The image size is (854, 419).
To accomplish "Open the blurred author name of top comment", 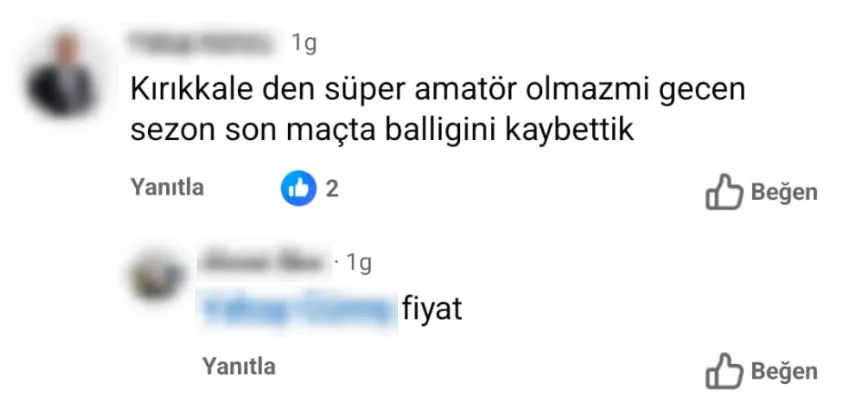I will click(x=202, y=43).
